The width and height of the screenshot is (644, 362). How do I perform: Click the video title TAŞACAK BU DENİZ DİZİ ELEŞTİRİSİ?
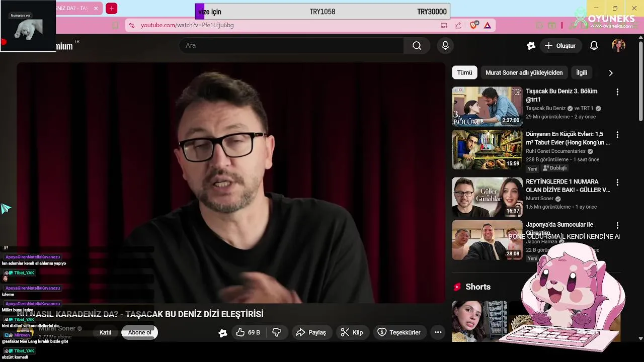click(140, 314)
